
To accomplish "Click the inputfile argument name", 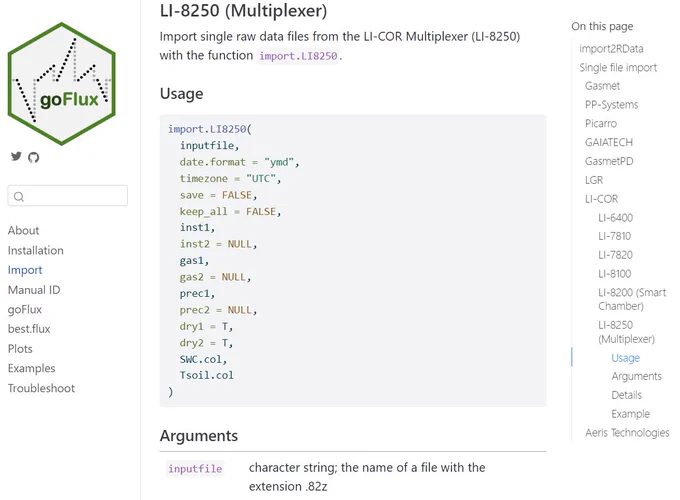I will 195,469.
